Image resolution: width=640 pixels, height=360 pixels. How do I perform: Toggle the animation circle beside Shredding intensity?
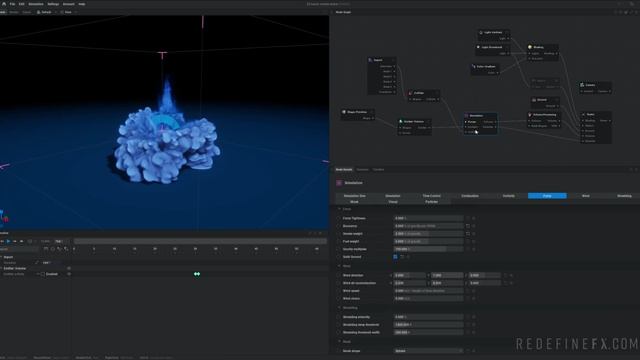[339, 317]
